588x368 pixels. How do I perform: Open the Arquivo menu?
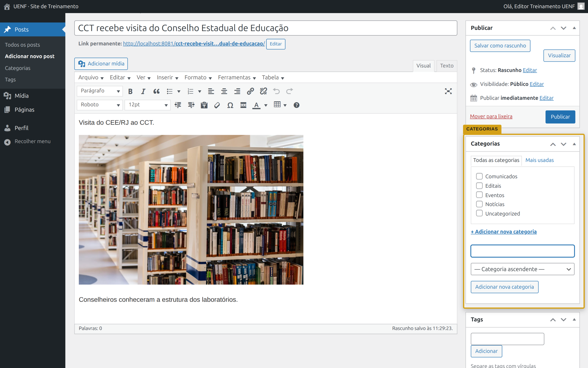91,78
